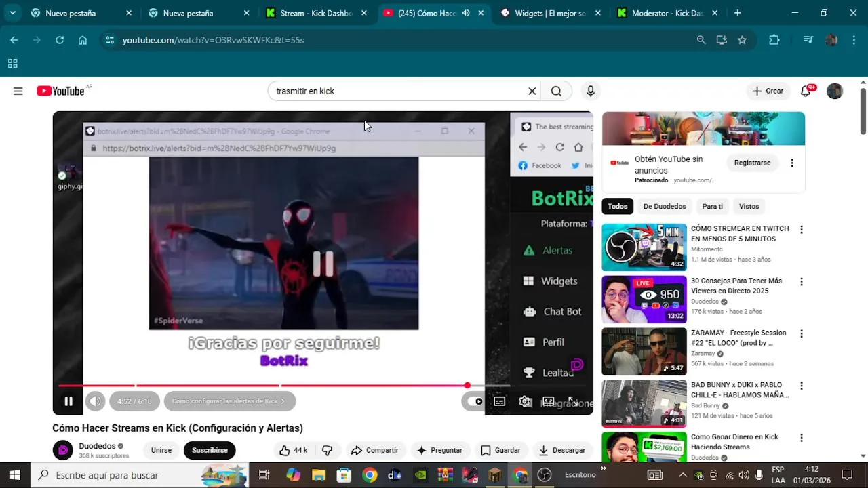Click Registrarse on the YouTube ad

(x=752, y=163)
